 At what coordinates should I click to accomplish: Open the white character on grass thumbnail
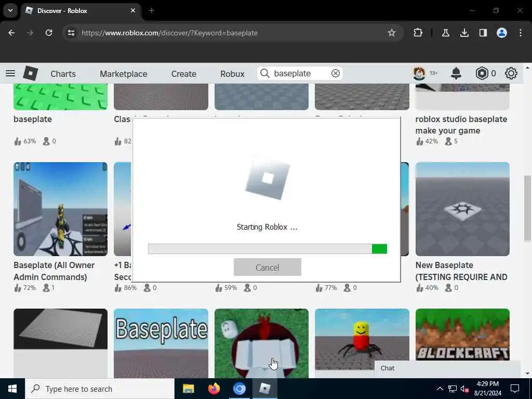pyautogui.click(x=262, y=343)
